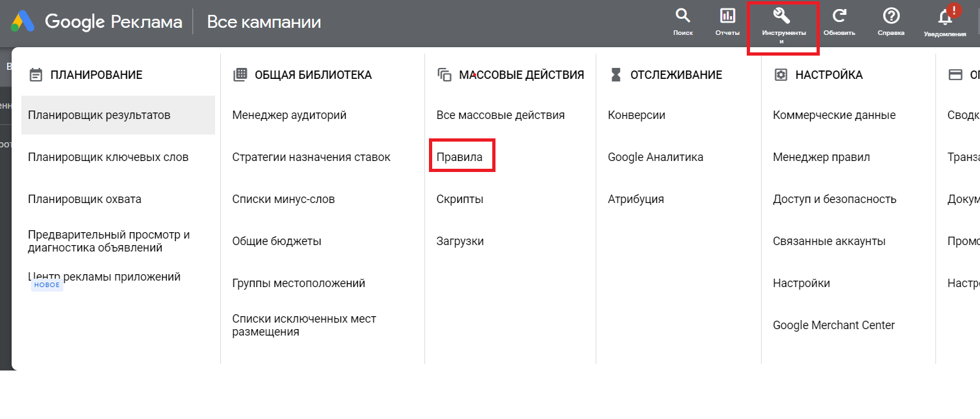Open the notifications bell icon

[x=944, y=17]
